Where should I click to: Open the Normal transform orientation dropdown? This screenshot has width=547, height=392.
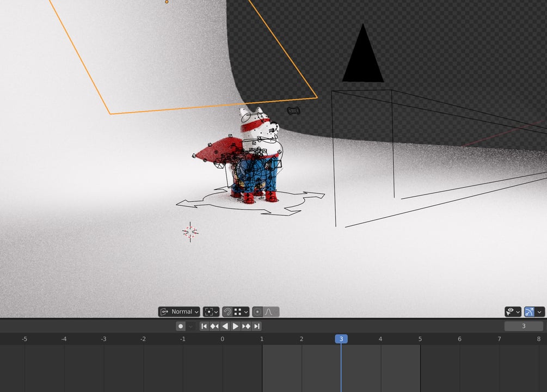pyautogui.click(x=179, y=312)
